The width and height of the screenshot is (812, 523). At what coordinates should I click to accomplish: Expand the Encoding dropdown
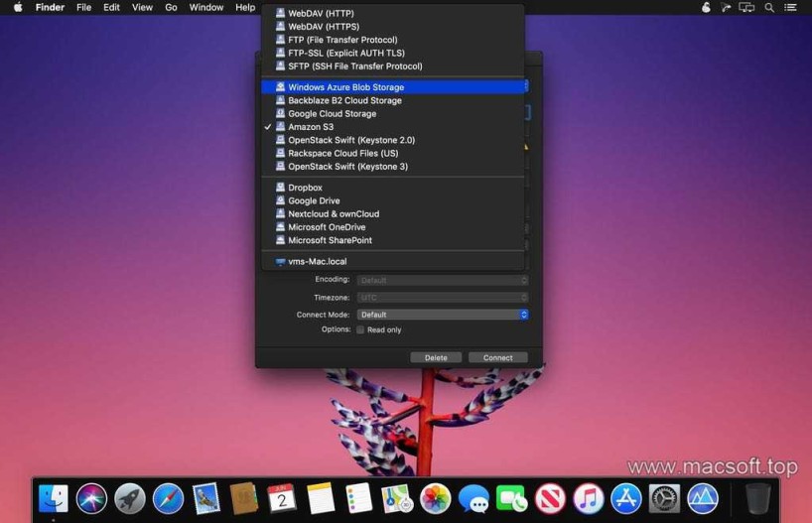point(442,280)
